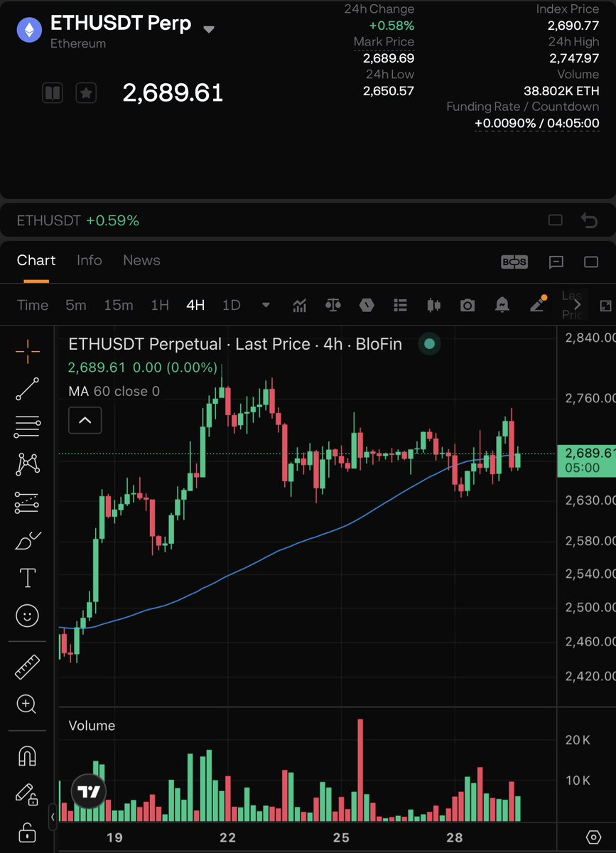This screenshot has width=616, height=853.
Task: Take a chart snapshot with the camera icon
Action: pos(467,305)
